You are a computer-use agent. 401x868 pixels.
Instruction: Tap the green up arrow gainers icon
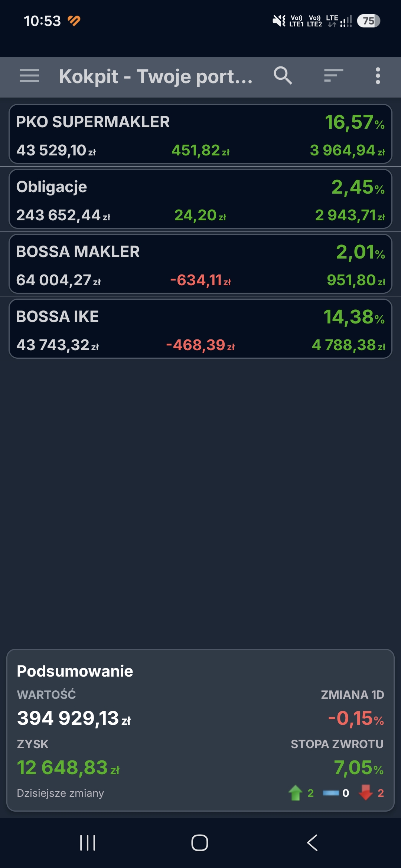(x=296, y=793)
